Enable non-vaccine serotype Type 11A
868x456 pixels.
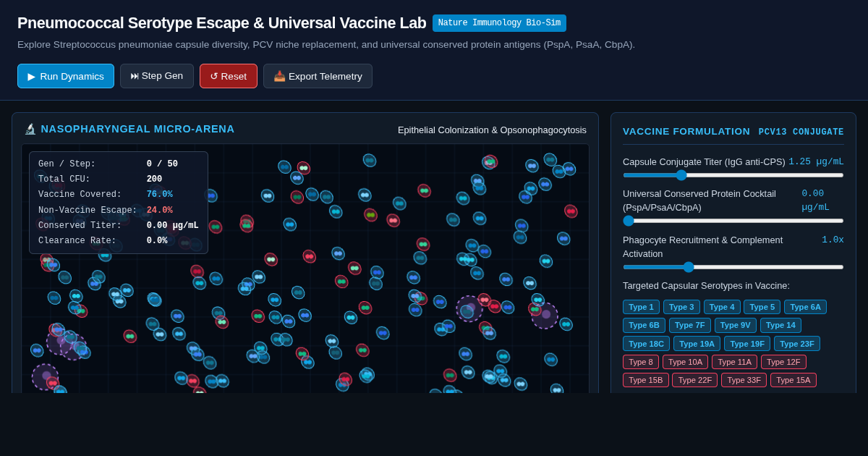point(734,362)
